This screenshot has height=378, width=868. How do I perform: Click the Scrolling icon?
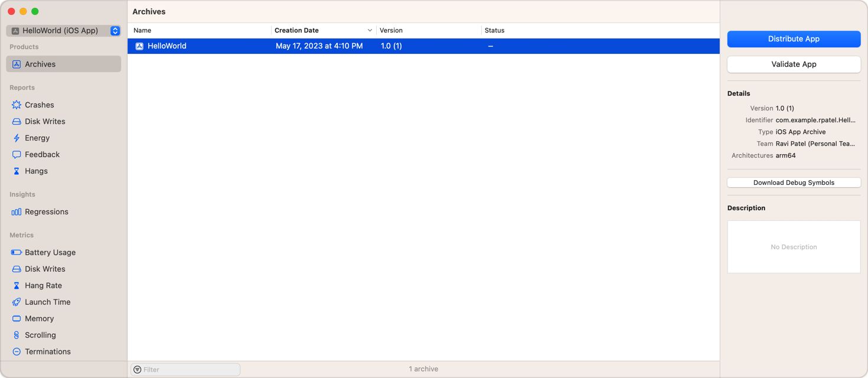tap(17, 335)
